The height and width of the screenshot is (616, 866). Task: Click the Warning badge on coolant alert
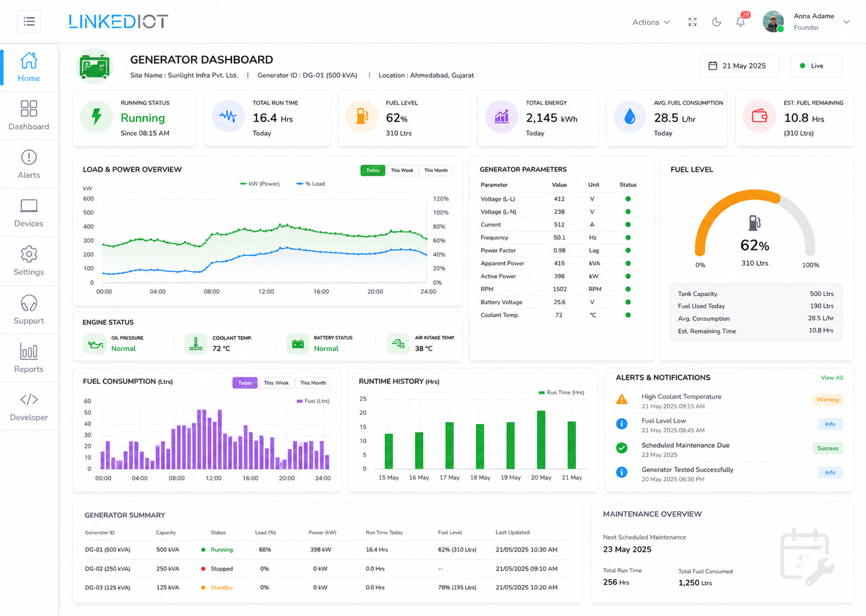coord(828,400)
